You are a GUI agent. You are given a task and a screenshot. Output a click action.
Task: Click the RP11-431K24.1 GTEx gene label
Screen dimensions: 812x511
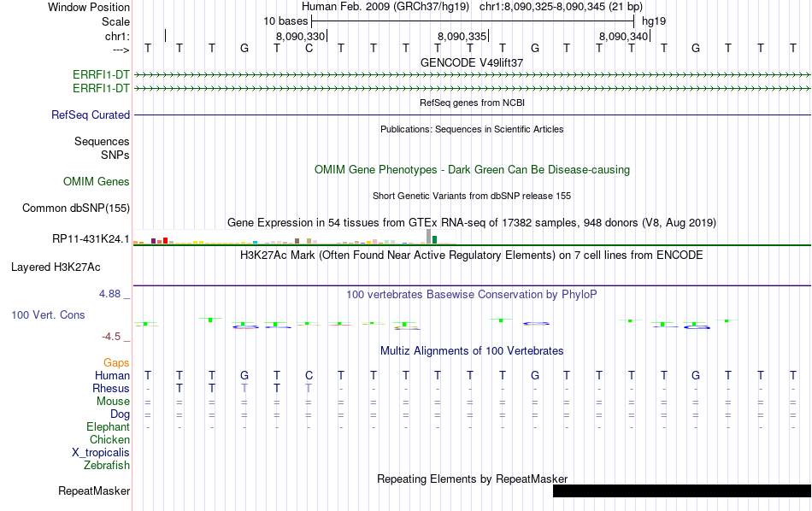[91, 238]
